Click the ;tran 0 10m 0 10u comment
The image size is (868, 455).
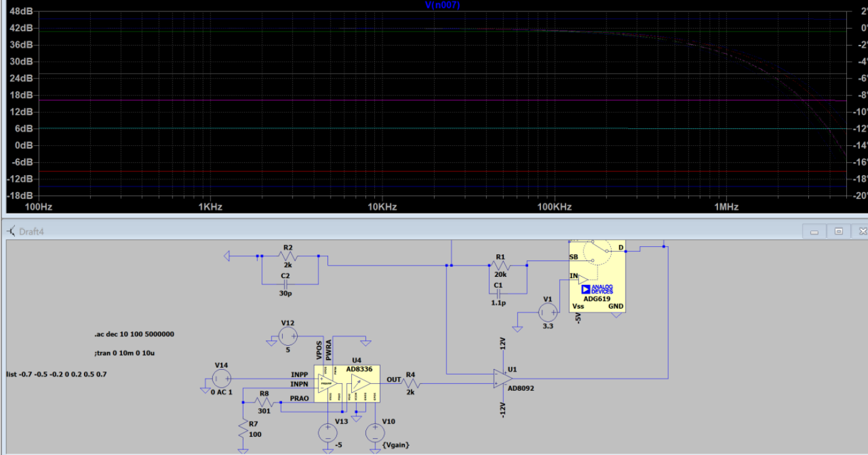[x=125, y=353]
